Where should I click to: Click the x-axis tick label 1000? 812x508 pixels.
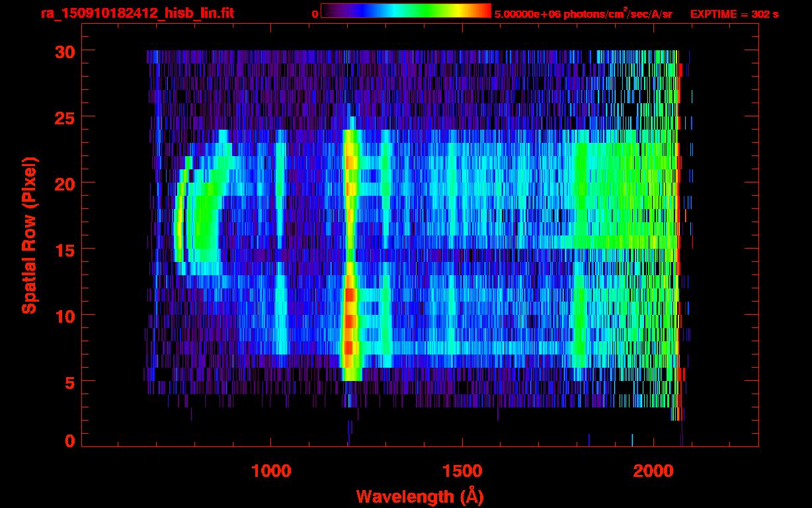[x=271, y=471]
